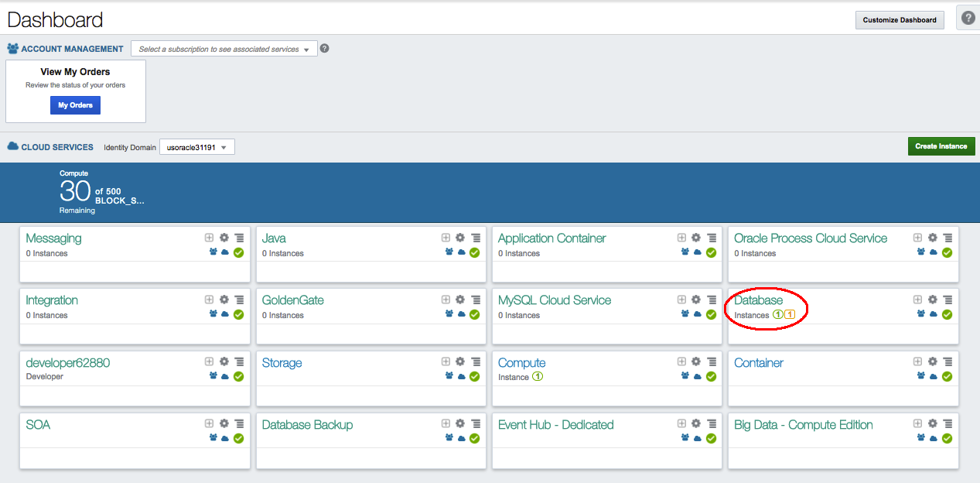Click the gear icon on MySQL Cloud Service tile
The width and height of the screenshot is (980, 483).
click(696, 300)
